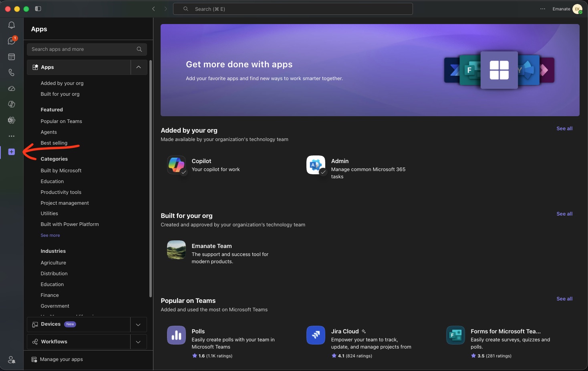Screen dimensions: 588x371
Task: Go back with the left arrow
Action: tap(153, 9)
